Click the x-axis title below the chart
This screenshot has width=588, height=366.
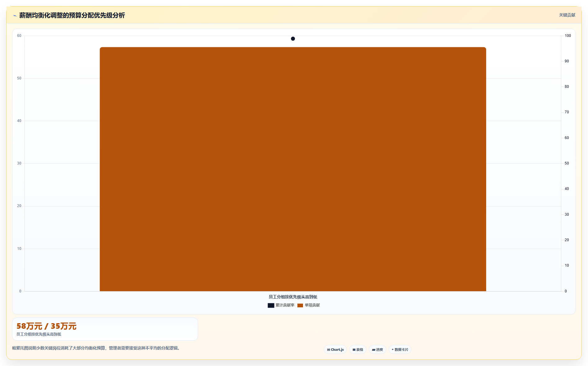(x=293, y=297)
